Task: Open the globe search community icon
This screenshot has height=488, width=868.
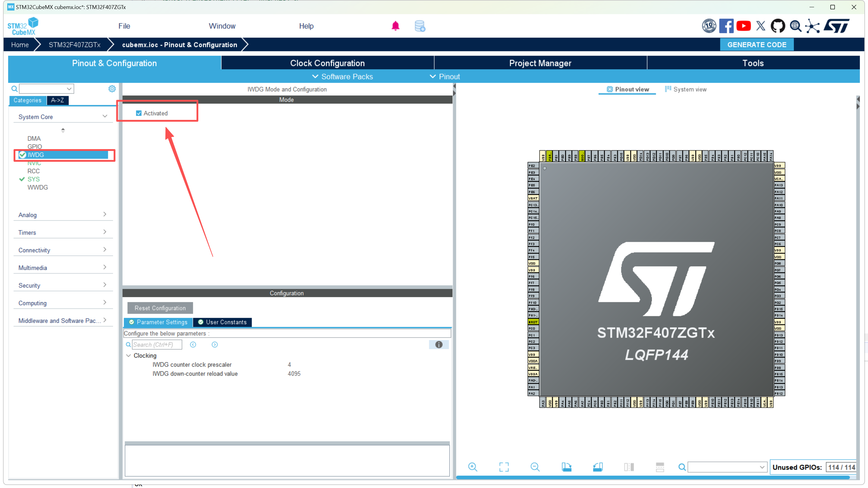Action: 796,26
